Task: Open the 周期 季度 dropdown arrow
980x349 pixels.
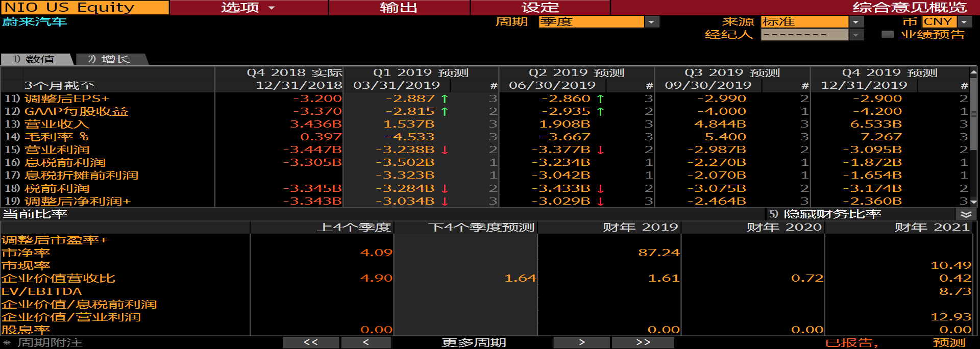Action: point(651,22)
